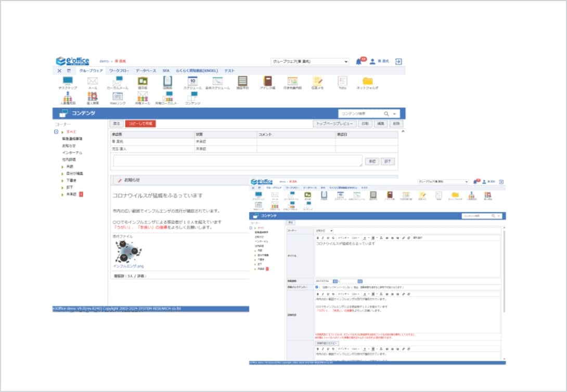Click the red コピーして作成 button

(x=140, y=124)
